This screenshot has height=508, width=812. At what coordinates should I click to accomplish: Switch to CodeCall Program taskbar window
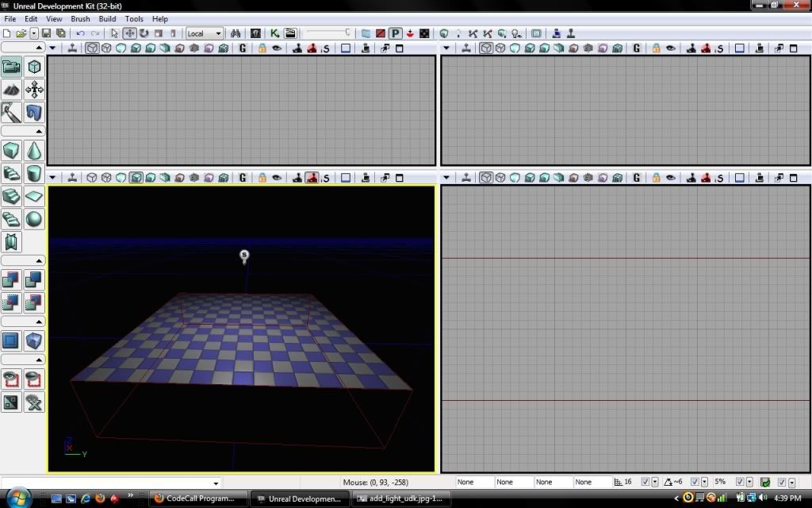(x=197, y=498)
